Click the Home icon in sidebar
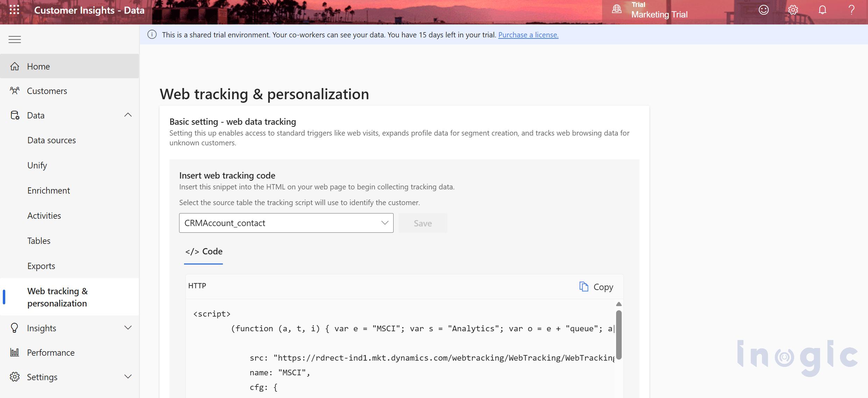This screenshot has height=398, width=868. (x=15, y=66)
